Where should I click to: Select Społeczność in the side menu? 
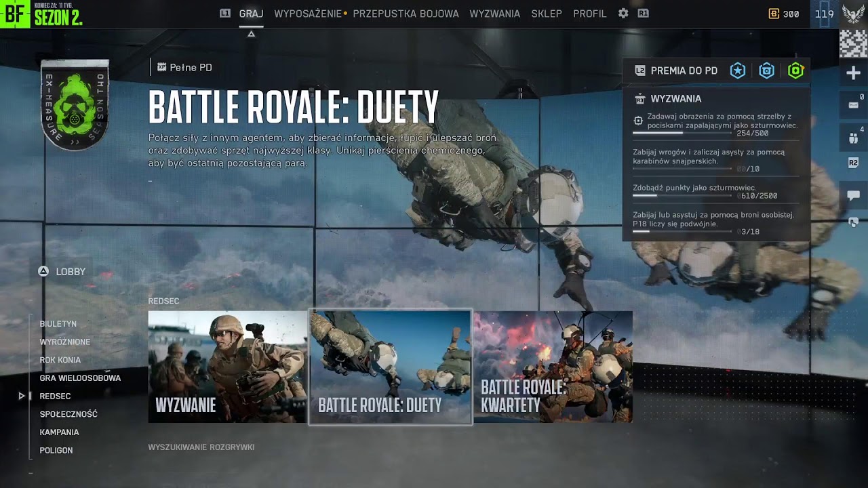coord(68,414)
